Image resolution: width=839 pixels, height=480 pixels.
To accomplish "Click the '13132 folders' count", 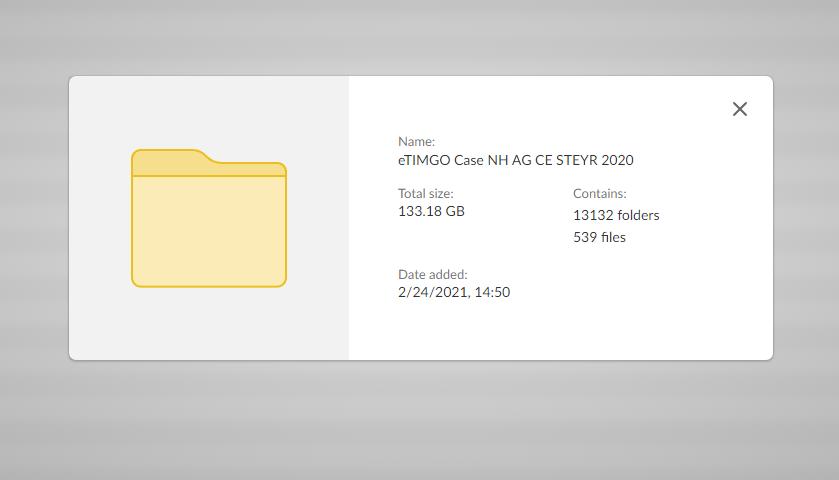I will 616,215.
